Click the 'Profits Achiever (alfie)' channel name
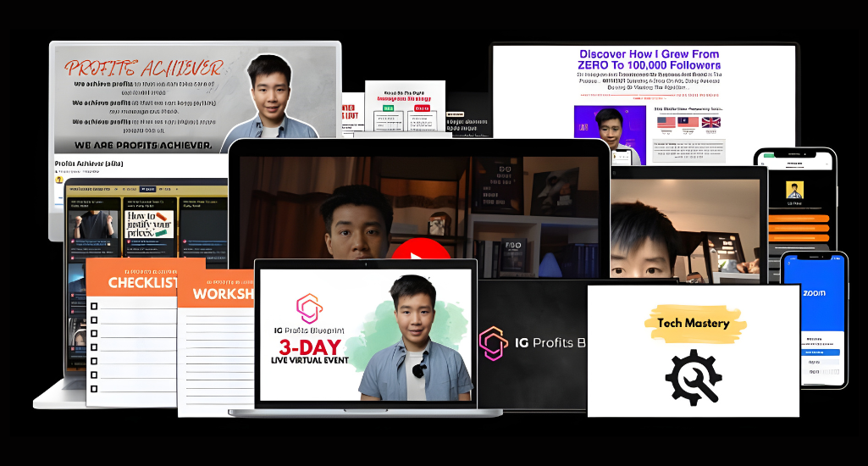Image resolution: width=868 pixels, height=466 pixels. point(89,164)
